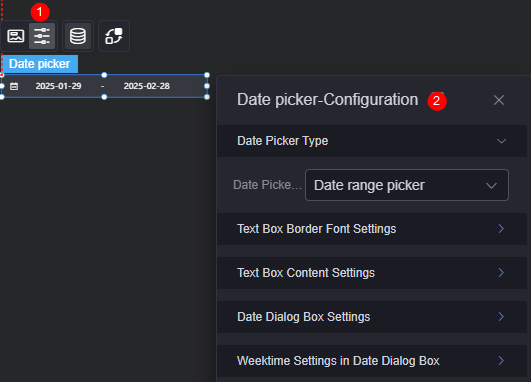The width and height of the screenshot is (531, 382).
Task: Expand Weektime Settings in Date Dialog Box
Action: tap(372, 361)
